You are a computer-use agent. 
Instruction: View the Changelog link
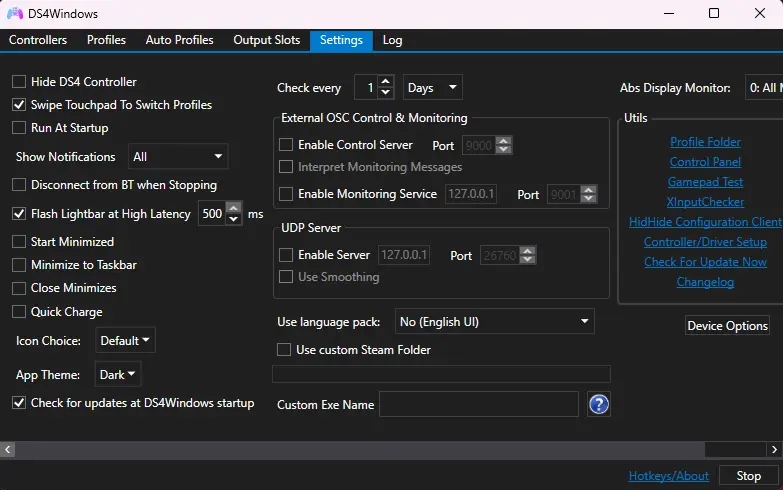(x=705, y=282)
